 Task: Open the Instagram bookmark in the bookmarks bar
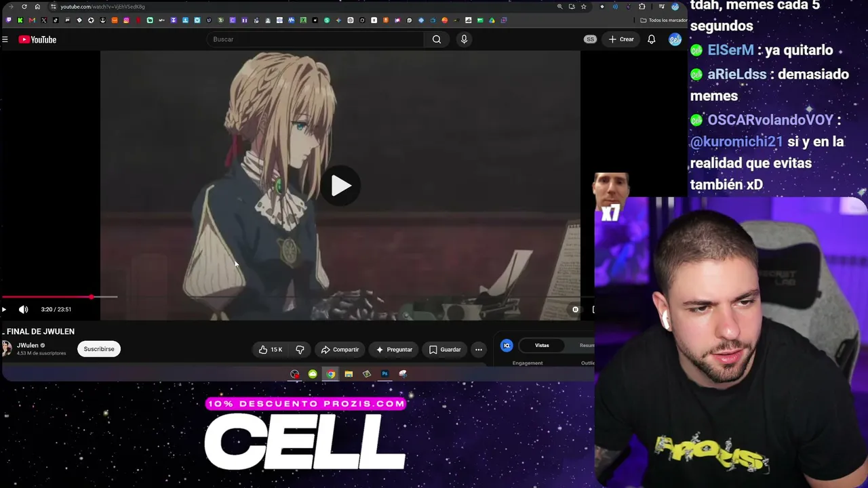126,20
